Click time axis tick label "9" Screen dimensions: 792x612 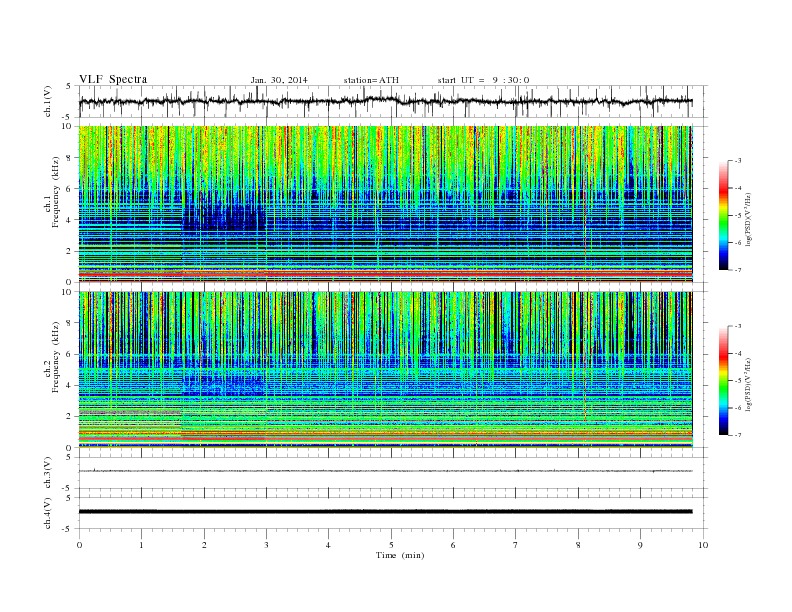pos(640,545)
